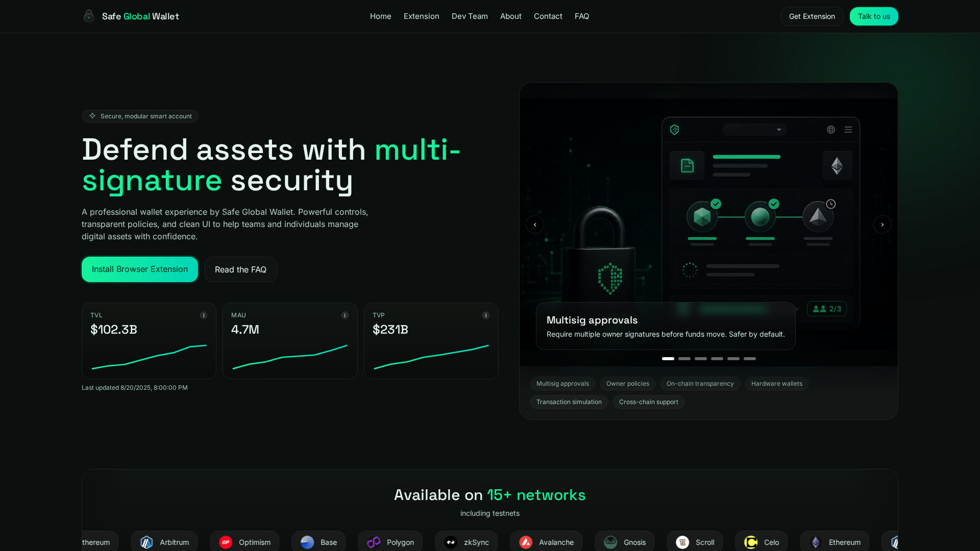Click the 'including testnets' text
The width and height of the screenshot is (980, 551).
pyautogui.click(x=490, y=513)
